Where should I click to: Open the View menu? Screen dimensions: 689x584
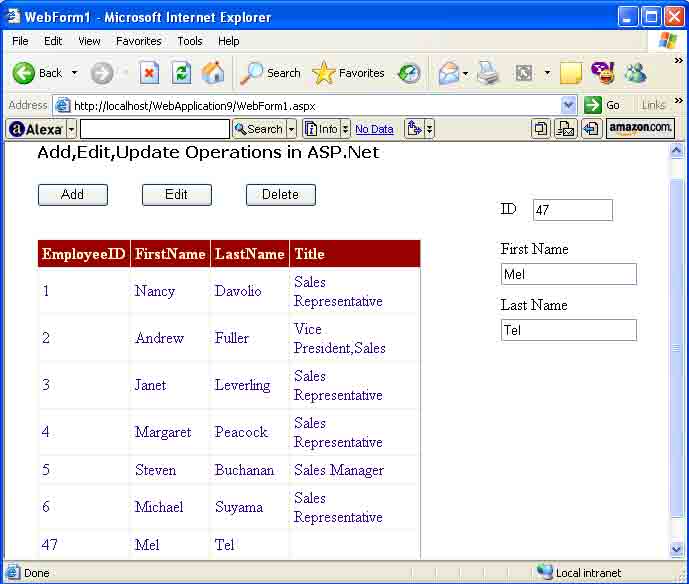pos(89,41)
